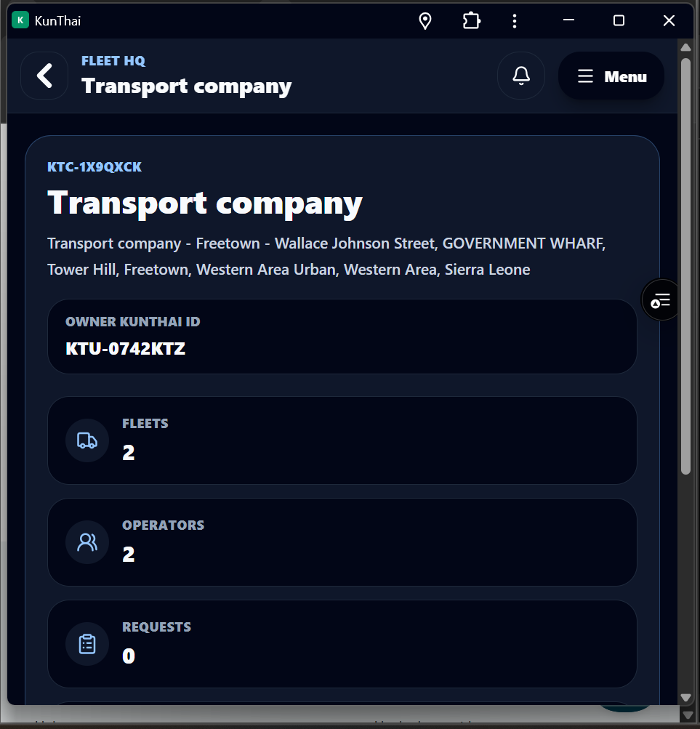Screen dimensions: 700x729
Task: Click the location pin icon in title bar
Action: pyautogui.click(x=425, y=21)
